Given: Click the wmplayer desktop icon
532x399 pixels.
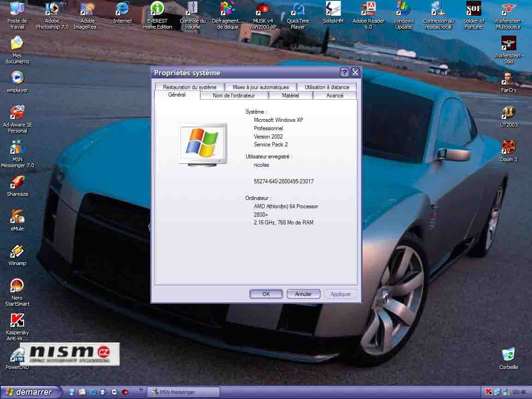Looking at the screenshot, I should tap(17, 82).
